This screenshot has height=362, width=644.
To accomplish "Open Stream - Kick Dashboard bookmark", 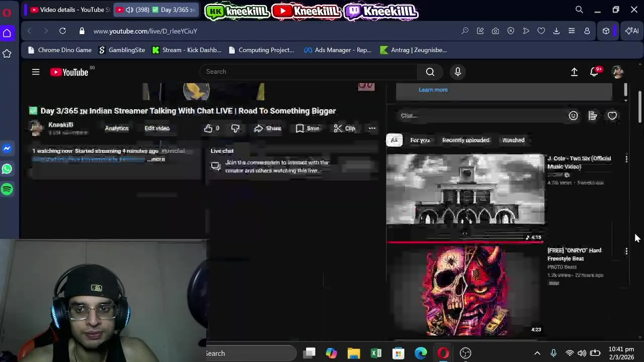I will click(x=186, y=50).
